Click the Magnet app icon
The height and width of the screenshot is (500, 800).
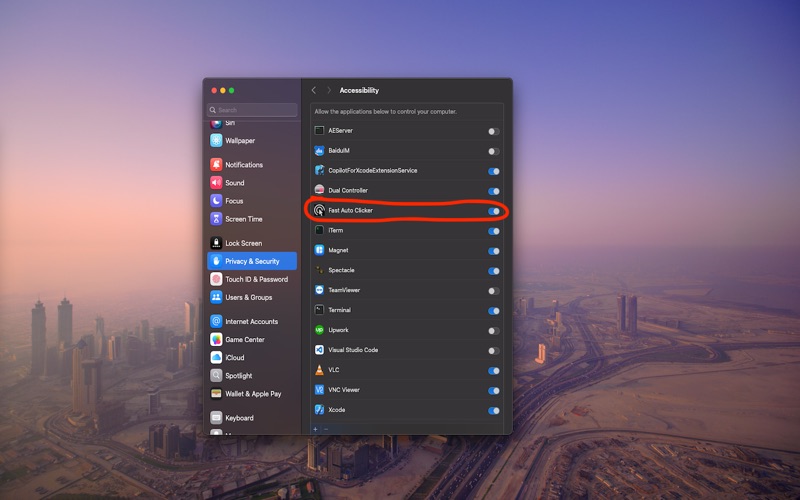click(319, 250)
